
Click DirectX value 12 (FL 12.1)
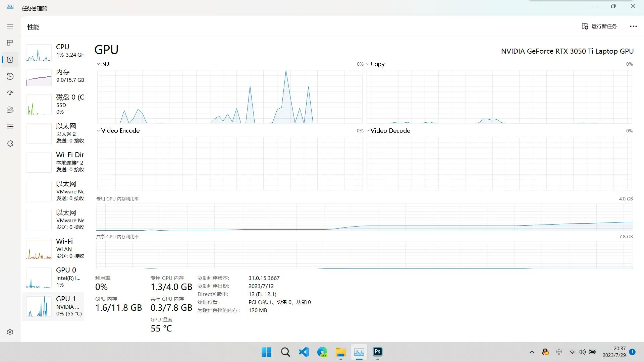coord(262,294)
